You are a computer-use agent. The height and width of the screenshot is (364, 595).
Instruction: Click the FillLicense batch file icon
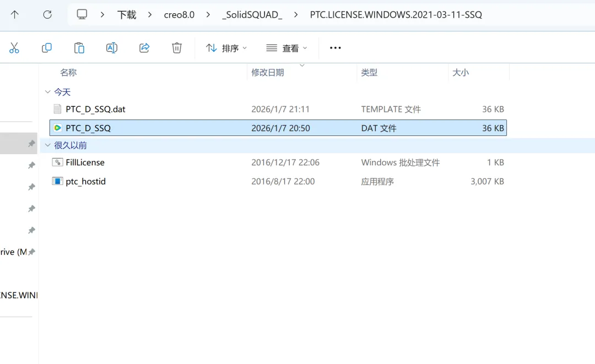(57, 162)
